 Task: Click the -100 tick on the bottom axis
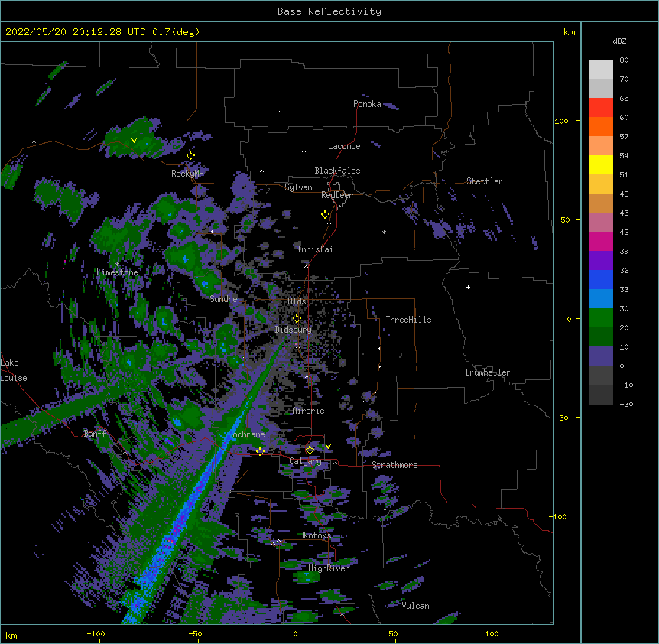coord(96,633)
